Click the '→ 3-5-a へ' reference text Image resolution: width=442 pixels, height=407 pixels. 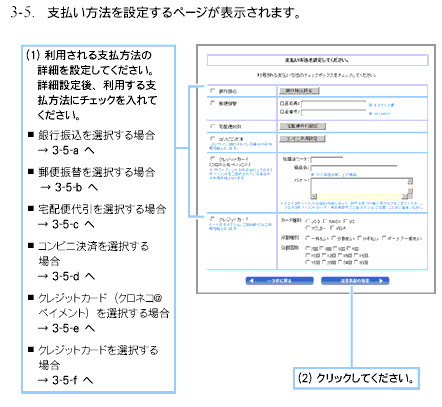66,150
